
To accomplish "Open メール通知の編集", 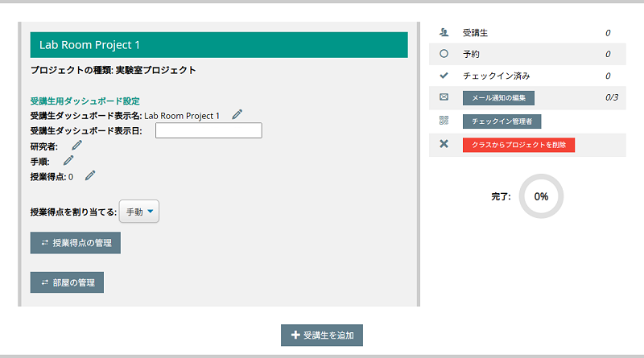I will pyautogui.click(x=498, y=98).
